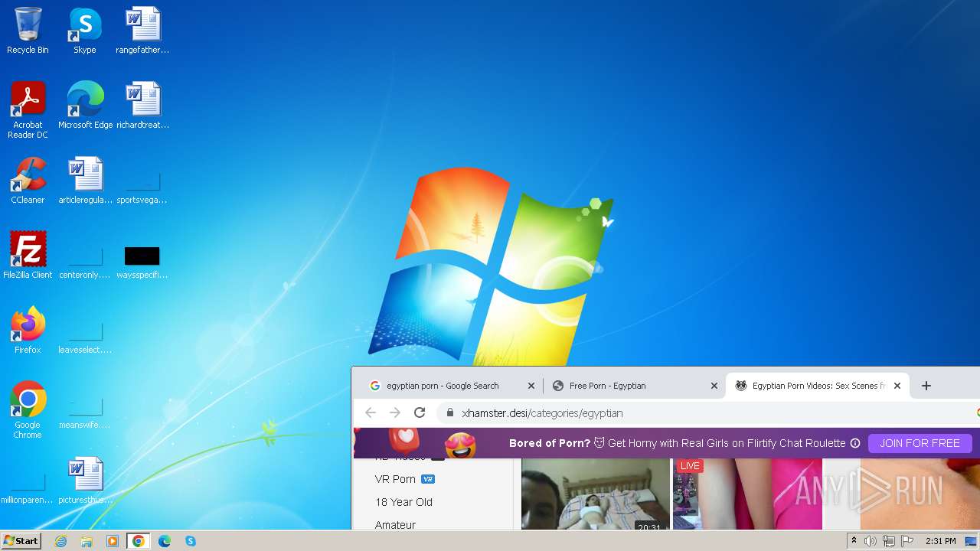Image resolution: width=980 pixels, height=551 pixels.
Task: Close the Egyptian Porn Videos tab
Action: pyautogui.click(x=897, y=386)
